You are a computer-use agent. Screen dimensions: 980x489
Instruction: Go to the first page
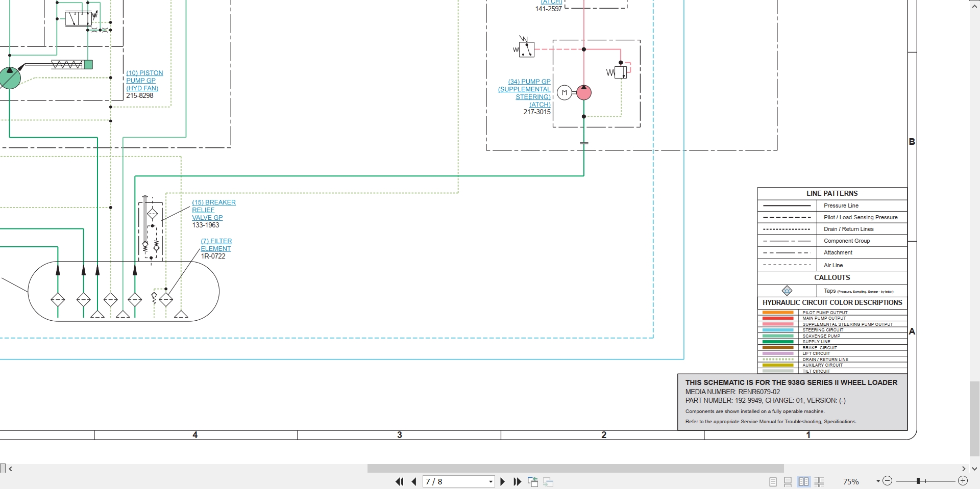click(x=399, y=481)
